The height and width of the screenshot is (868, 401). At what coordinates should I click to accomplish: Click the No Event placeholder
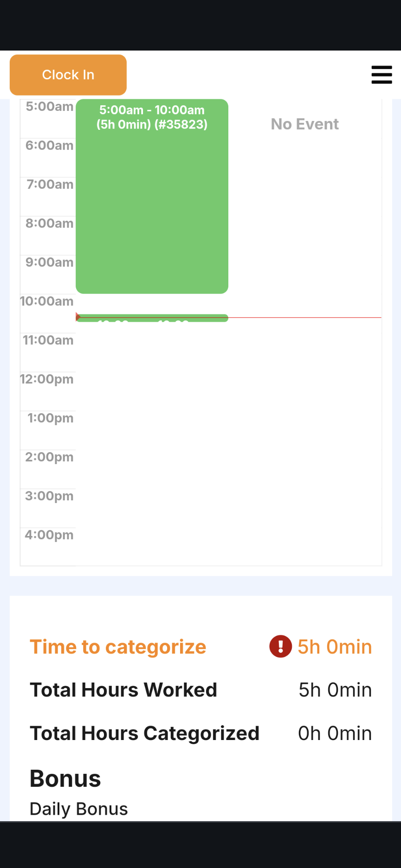point(304,124)
